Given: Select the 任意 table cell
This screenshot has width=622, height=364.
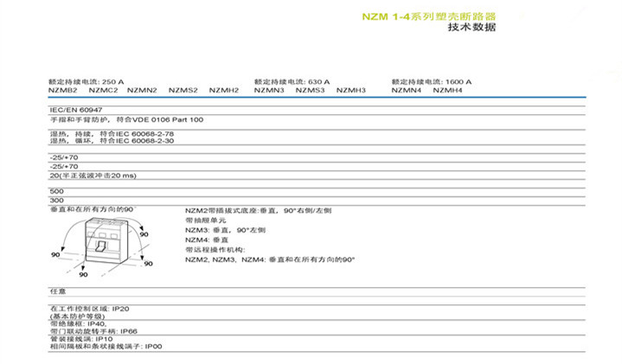Looking at the screenshot, I should pyautogui.click(x=58, y=290).
